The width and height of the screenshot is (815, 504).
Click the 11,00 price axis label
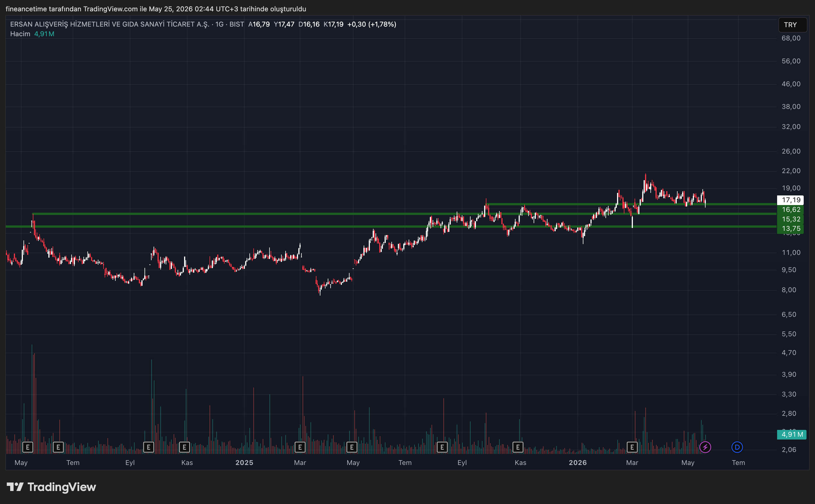pyautogui.click(x=791, y=253)
